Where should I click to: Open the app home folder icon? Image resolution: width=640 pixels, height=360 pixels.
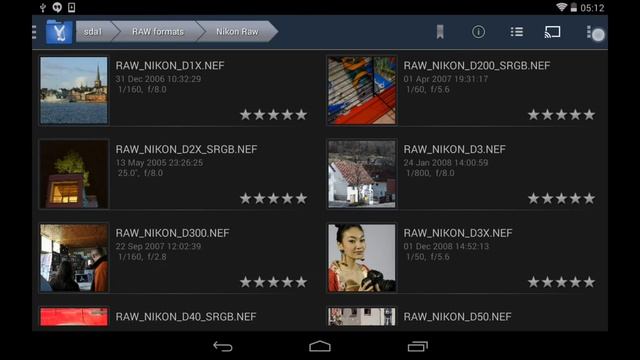(x=59, y=32)
